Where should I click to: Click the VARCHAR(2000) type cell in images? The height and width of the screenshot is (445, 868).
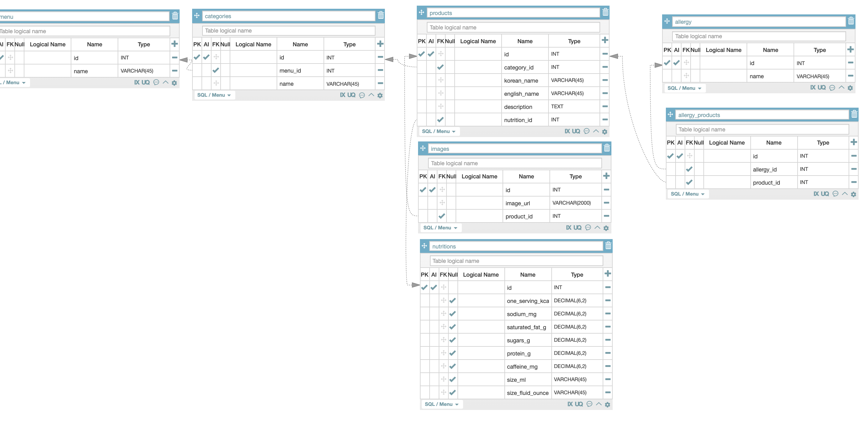click(575, 203)
